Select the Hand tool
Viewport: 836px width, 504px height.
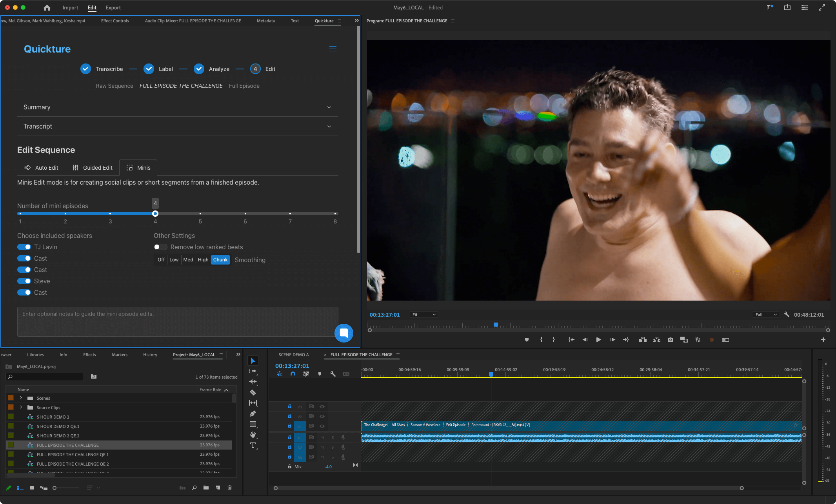[253, 435]
